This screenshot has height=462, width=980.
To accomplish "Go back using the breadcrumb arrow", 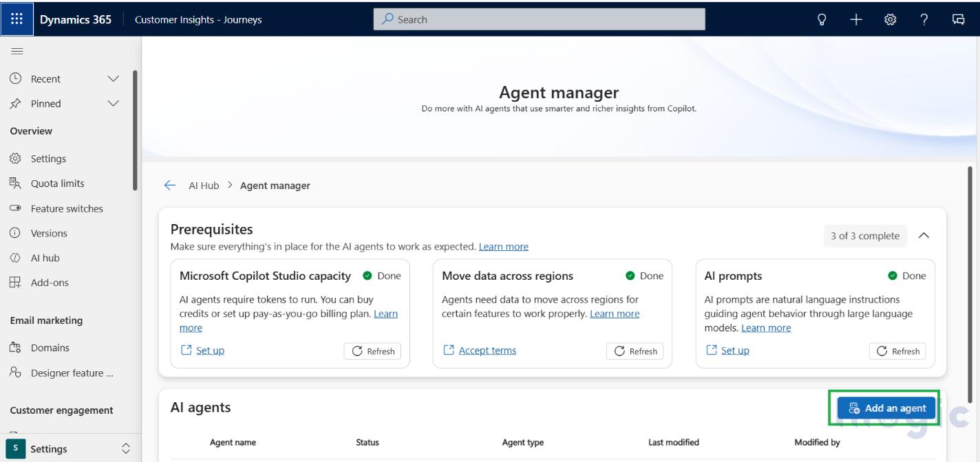I will (170, 185).
